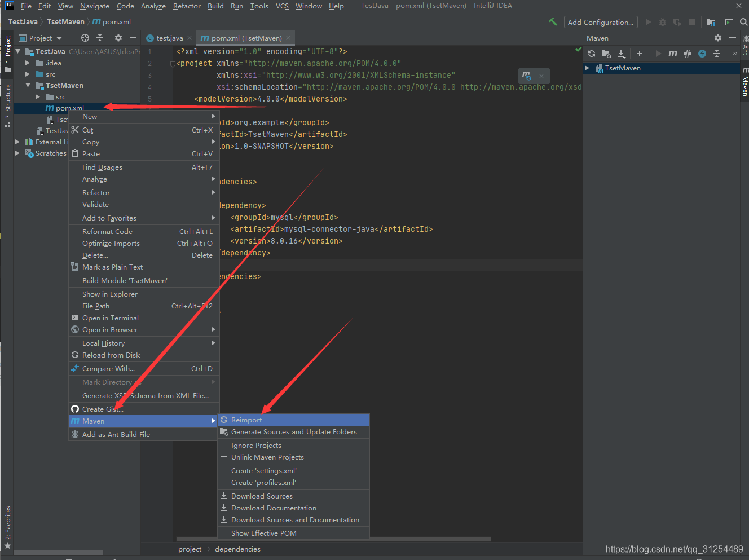The image size is (749, 560).
Task: Click the Build Project hammer icon
Action: [x=553, y=22]
